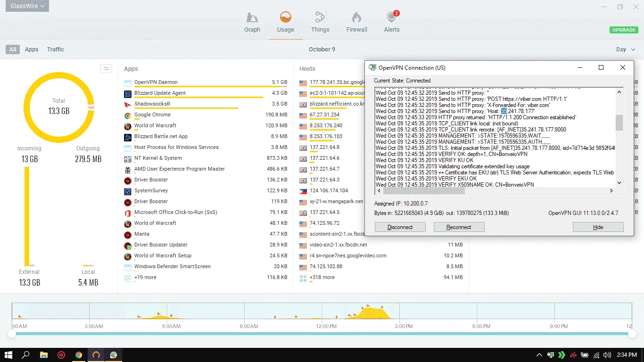Open the GlassWire main menu dropdown
644x362 pixels.
point(27,6)
